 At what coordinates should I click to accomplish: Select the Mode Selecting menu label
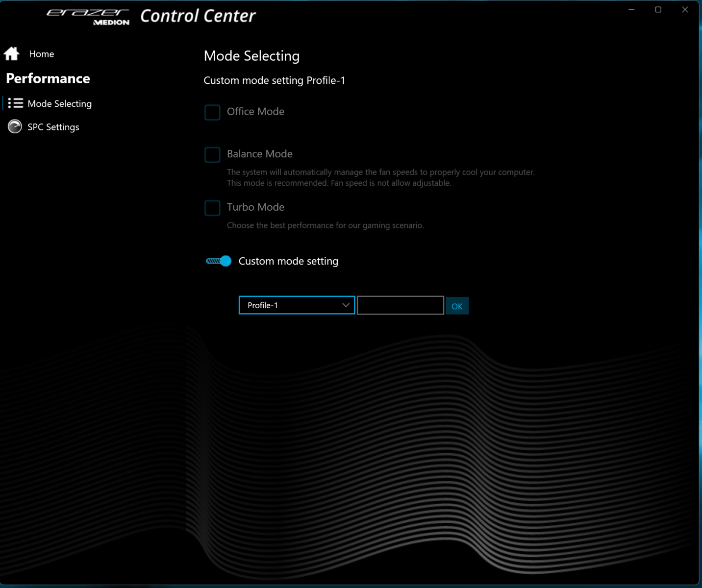click(x=60, y=103)
